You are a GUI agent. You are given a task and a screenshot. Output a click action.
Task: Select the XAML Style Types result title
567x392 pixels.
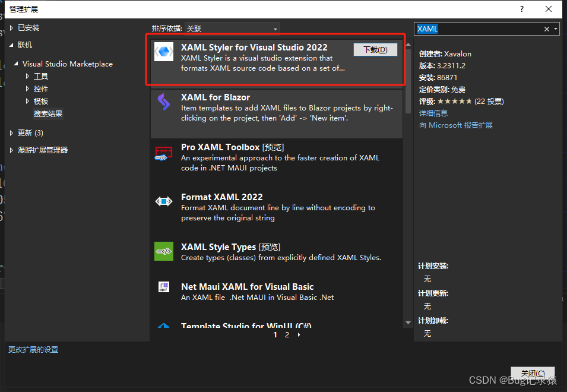point(231,247)
